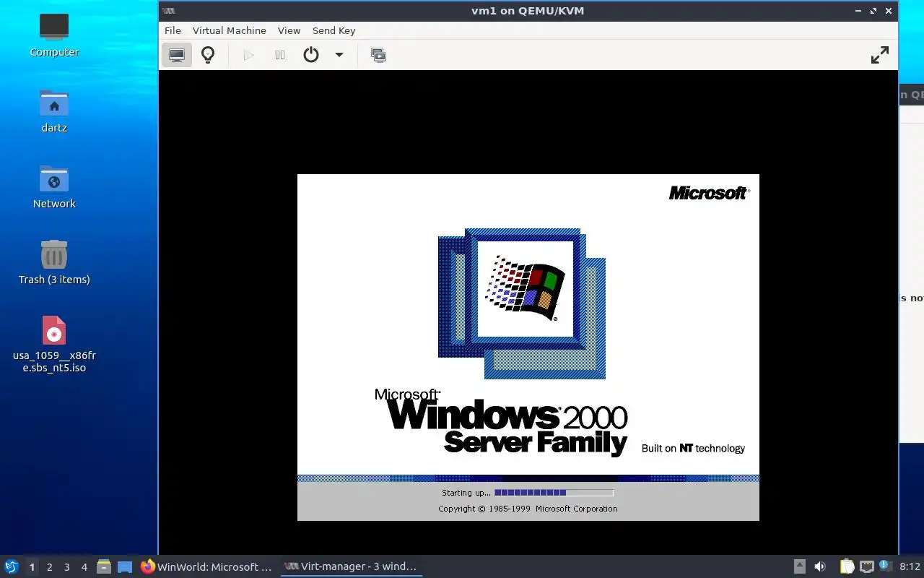Show virtual hardware details (lightbulb)
Screen dimensions: 924x578
pos(208,55)
